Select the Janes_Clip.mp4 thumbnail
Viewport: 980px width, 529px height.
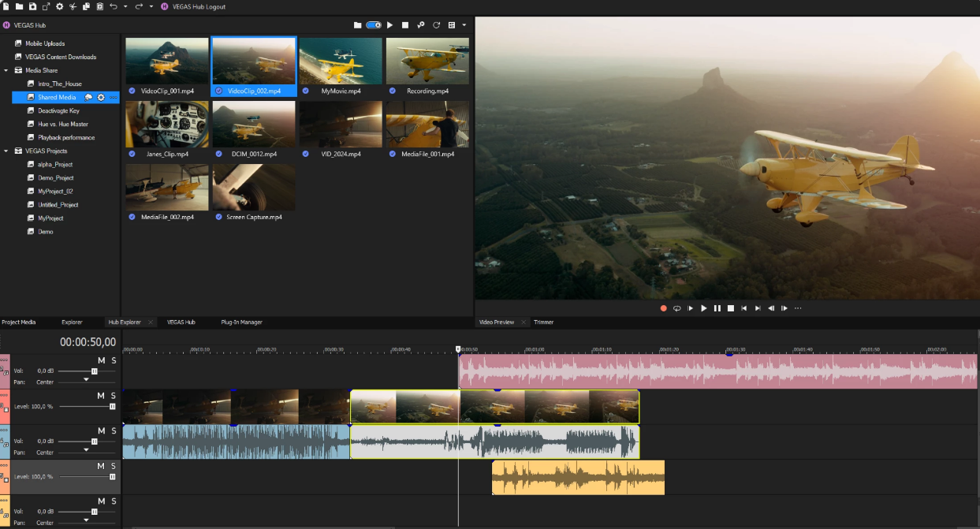tap(167, 125)
